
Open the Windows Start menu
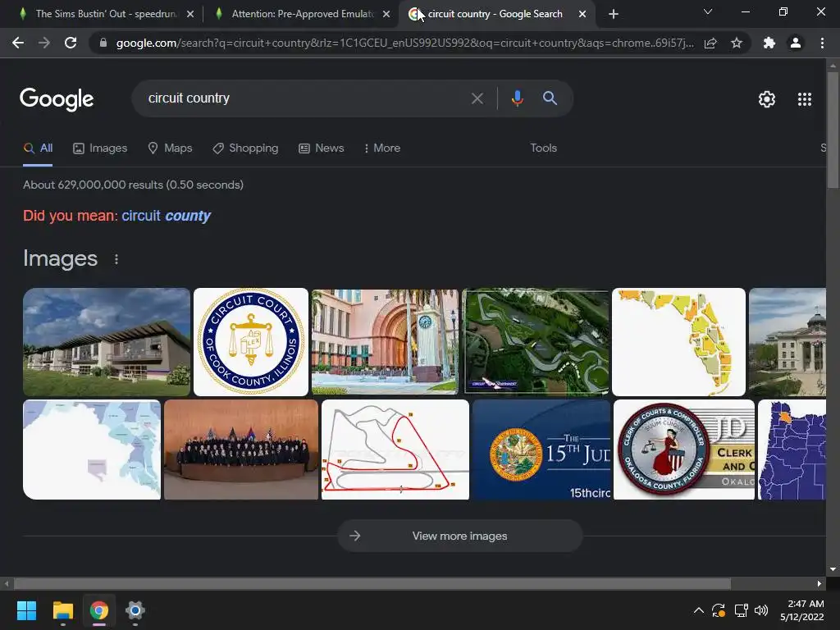pos(26,610)
